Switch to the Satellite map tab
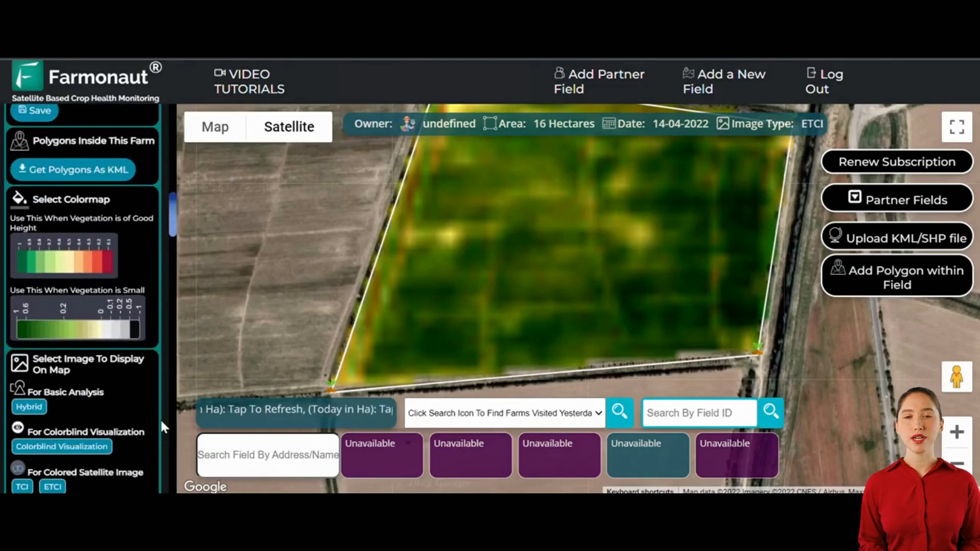Image resolution: width=980 pixels, height=551 pixels. point(289,127)
